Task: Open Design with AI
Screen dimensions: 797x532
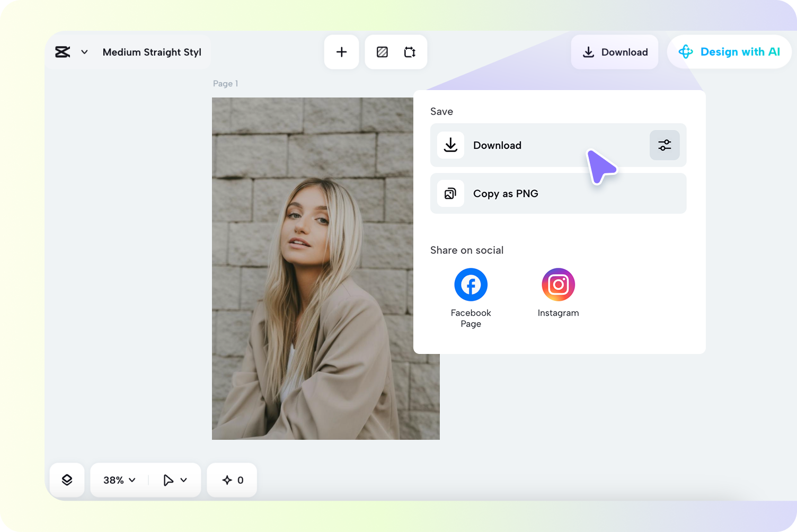Action: [729, 52]
